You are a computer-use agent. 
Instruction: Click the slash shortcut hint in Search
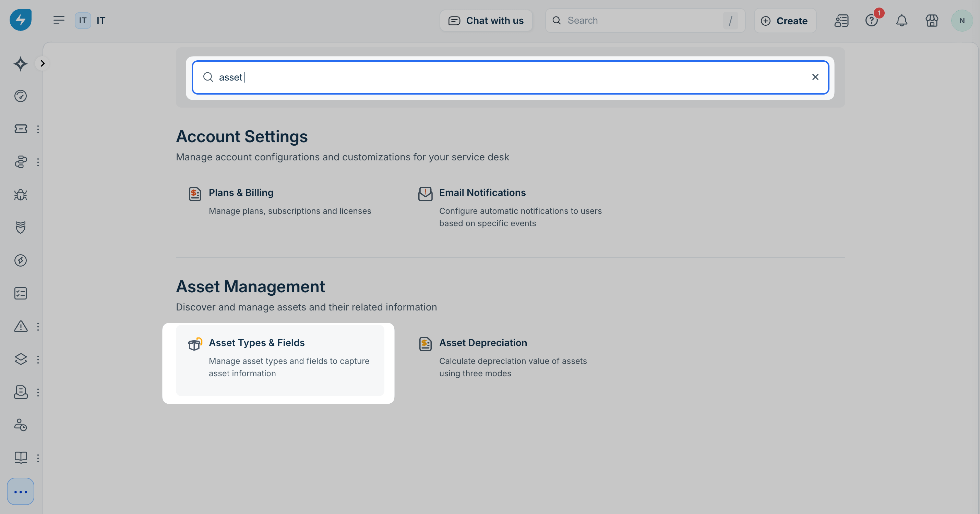click(x=730, y=21)
